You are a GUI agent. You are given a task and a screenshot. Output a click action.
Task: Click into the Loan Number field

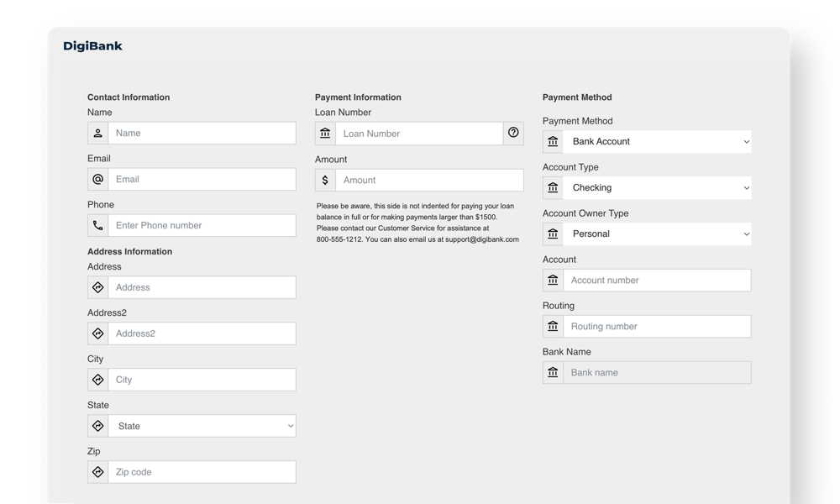418,133
